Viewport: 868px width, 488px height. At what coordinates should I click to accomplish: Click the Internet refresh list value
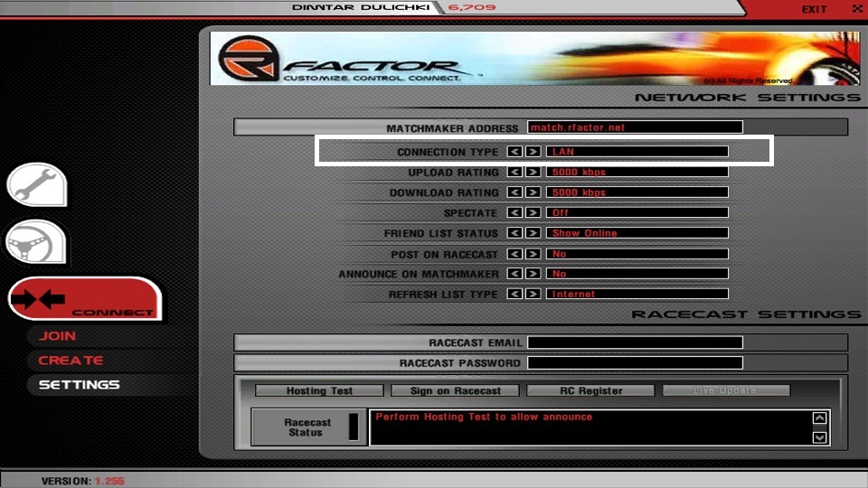pos(637,294)
